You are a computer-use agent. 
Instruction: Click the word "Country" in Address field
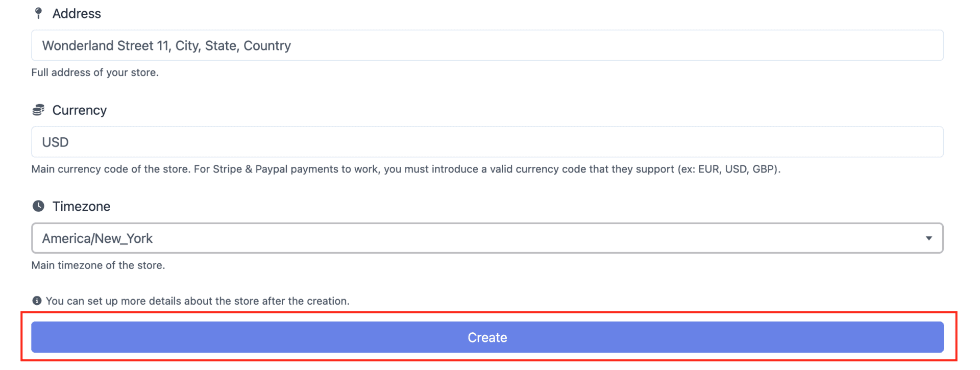267,46
